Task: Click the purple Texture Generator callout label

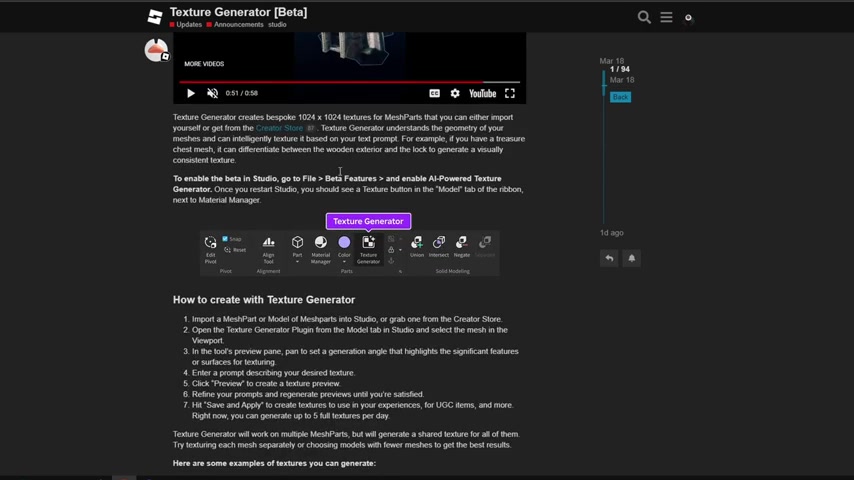Action: click(368, 221)
